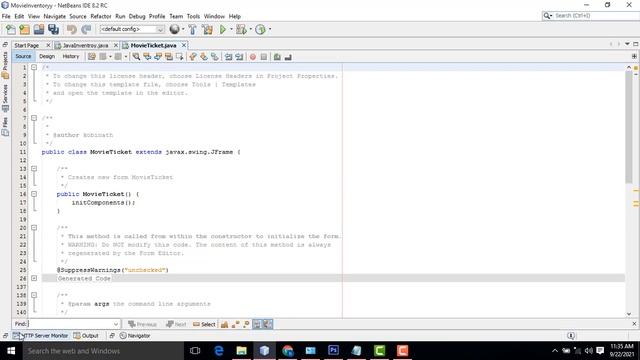The height and width of the screenshot is (360, 640).
Task: Click the globe browser icon in toolbar
Action: point(175,29)
